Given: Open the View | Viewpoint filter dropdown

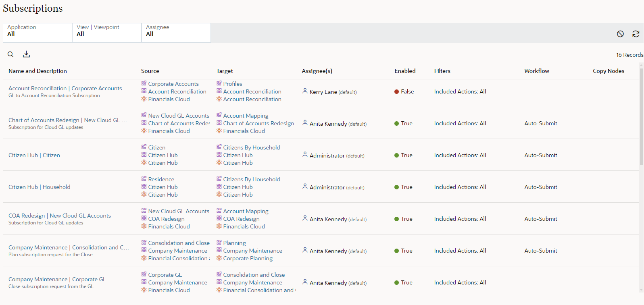Looking at the screenshot, I should [x=107, y=33].
